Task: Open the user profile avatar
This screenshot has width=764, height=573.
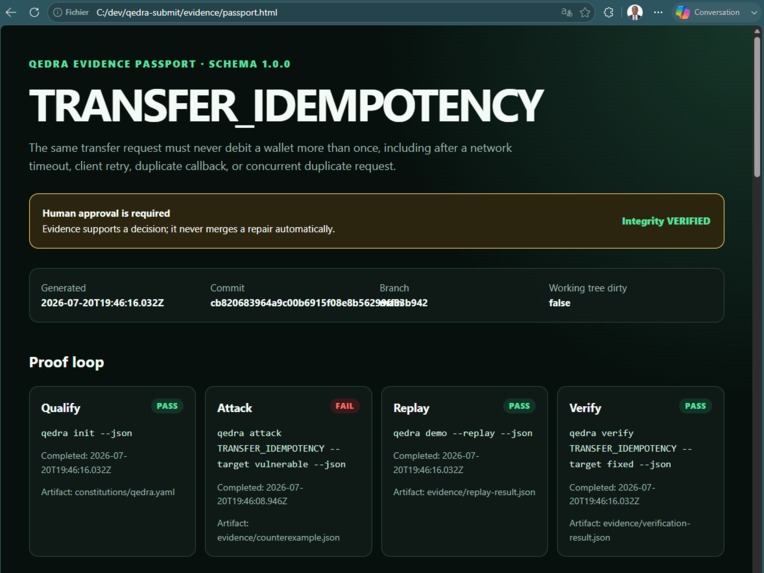Action: point(634,12)
